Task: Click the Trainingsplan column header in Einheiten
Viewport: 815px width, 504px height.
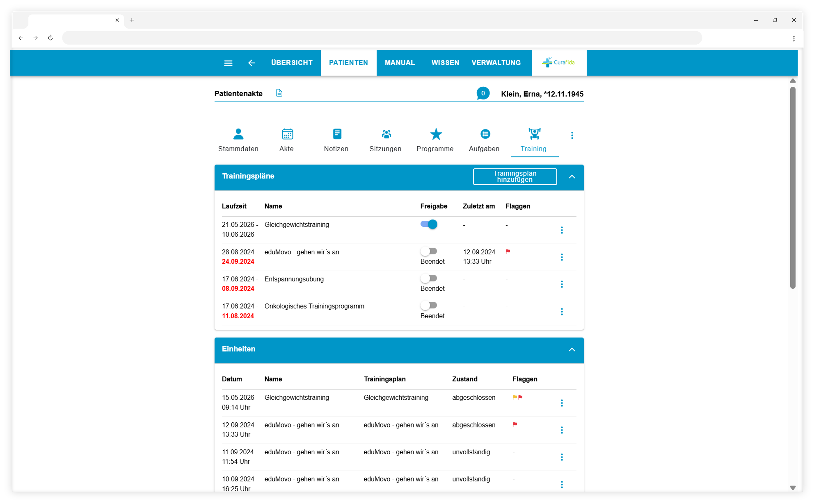Action: (x=384, y=379)
